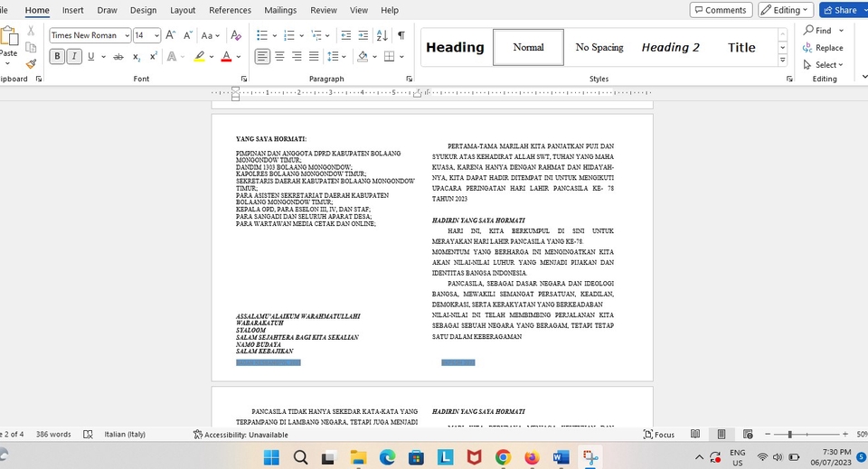Click the Share button

[841, 10]
